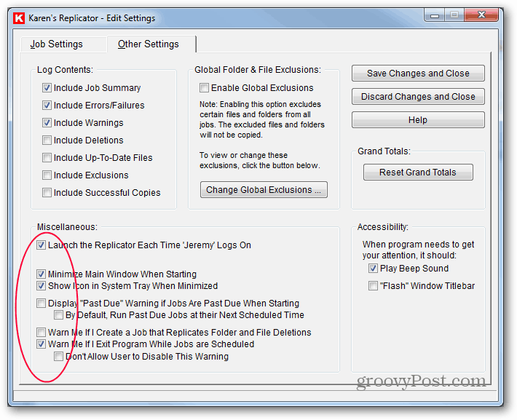Enable Display Past Due Warning checkbox

click(x=41, y=303)
